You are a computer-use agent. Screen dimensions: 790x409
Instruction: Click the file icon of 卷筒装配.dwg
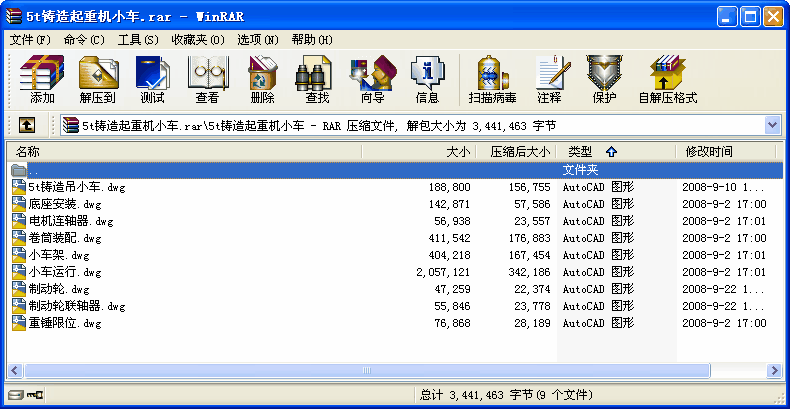click(x=19, y=238)
